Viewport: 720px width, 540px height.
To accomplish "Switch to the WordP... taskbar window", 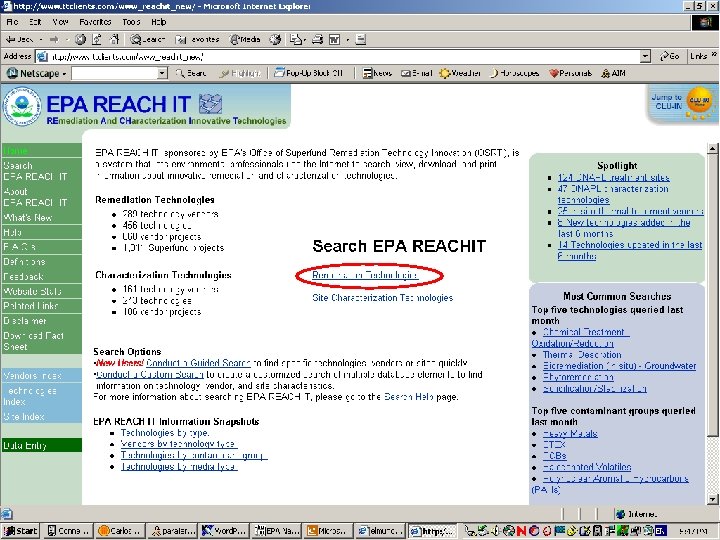I will point(225,531).
